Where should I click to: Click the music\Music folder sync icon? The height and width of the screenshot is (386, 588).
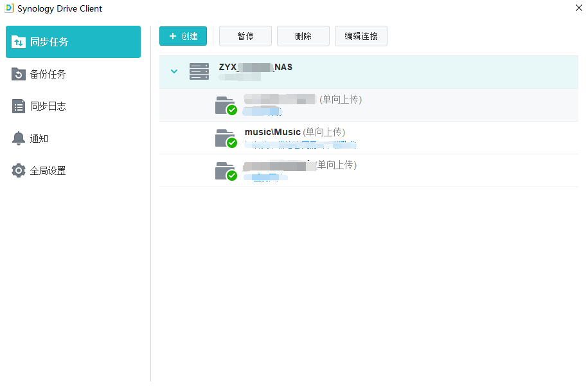click(x=226, y=138)
